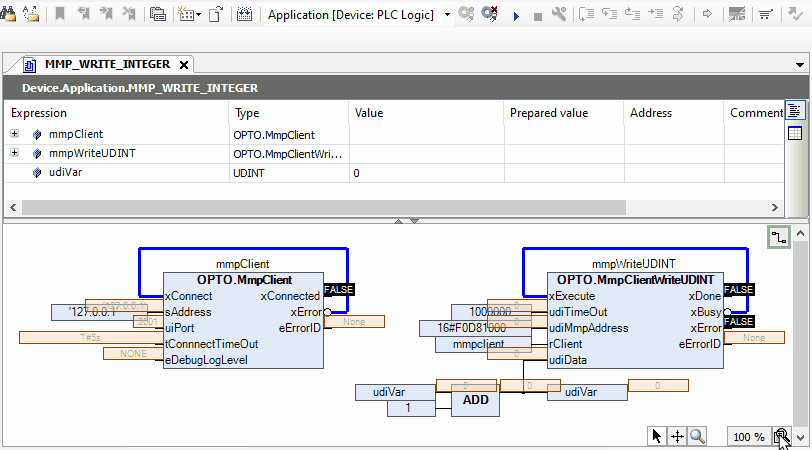812x450 pixels.
Task: Close the MMP_WRITE_INTEGER tab
Action: click(184, 65)
